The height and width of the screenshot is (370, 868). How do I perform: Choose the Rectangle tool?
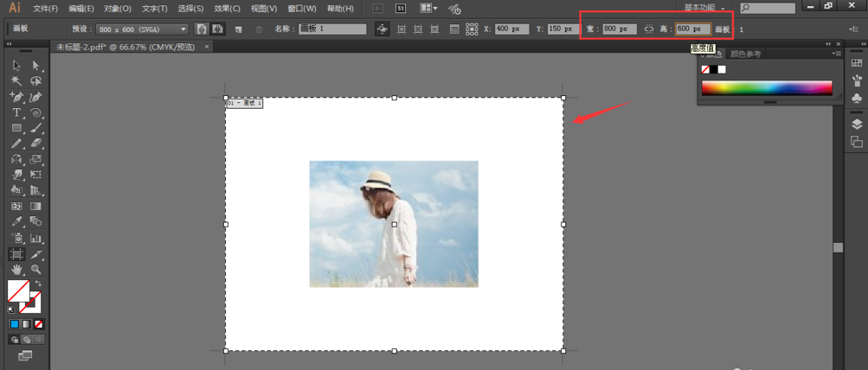click(x=16, y=128)
